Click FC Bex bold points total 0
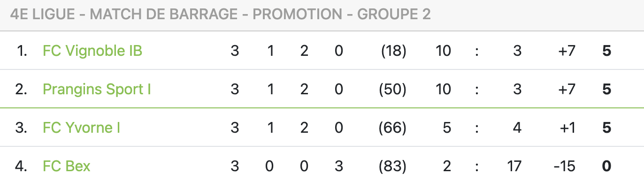This screenshot has width=644, height=182. [606, 166]
